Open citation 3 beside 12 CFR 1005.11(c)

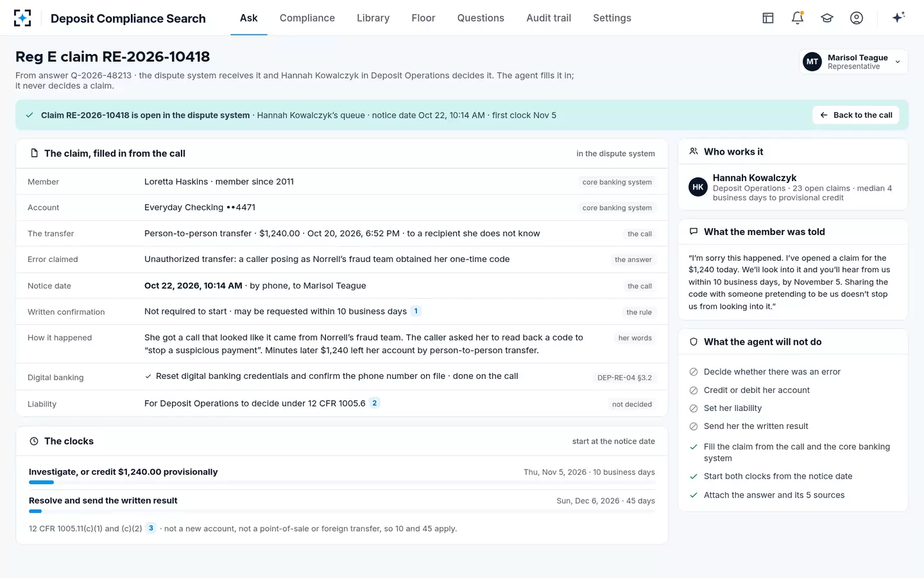pyautogui.click(x=151, y=529)
